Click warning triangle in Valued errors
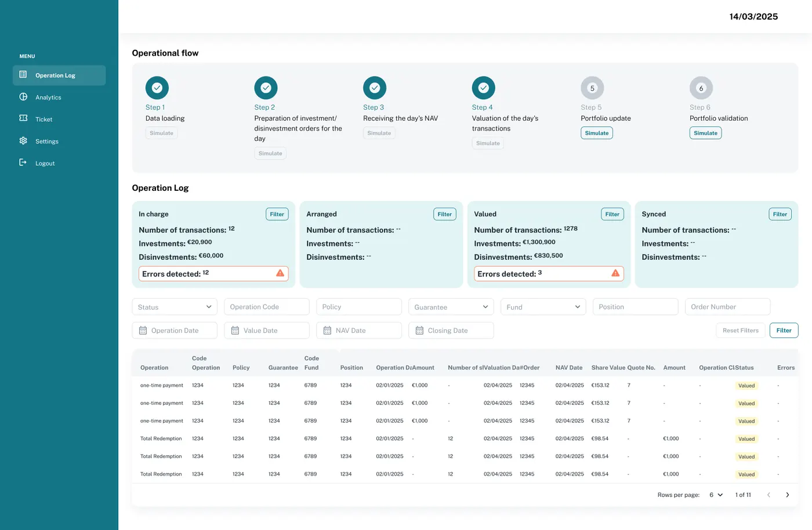 point(615,273)
